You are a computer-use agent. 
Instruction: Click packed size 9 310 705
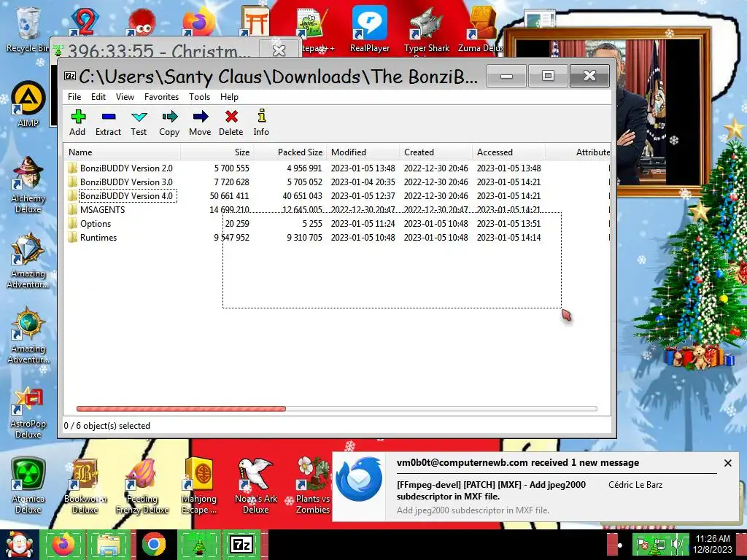(x=304, y=237)
